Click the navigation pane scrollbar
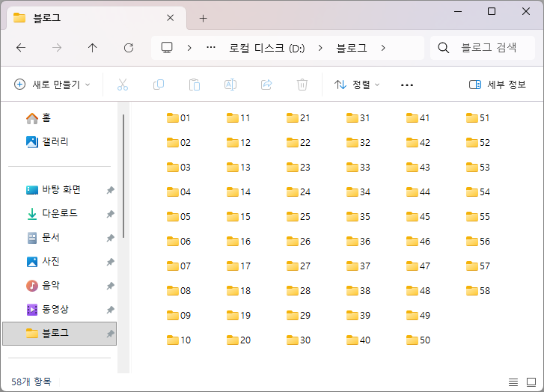Viewport: 544px width, 392px height. point(123,177)
